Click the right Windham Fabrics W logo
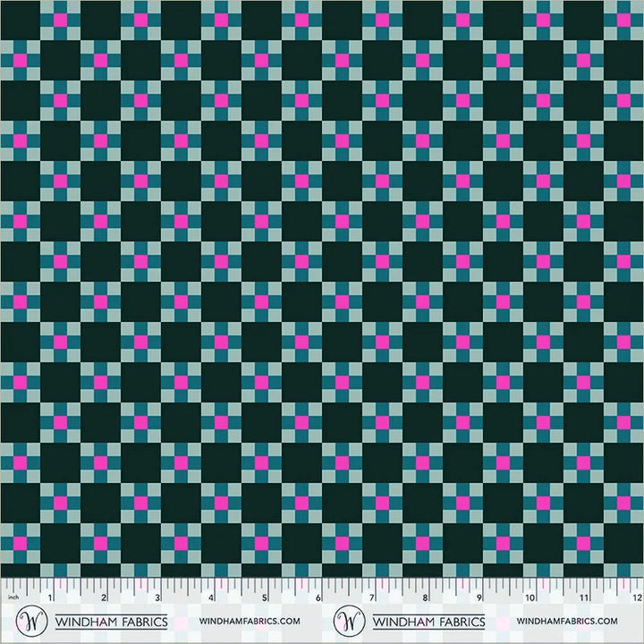 (349, 621)
